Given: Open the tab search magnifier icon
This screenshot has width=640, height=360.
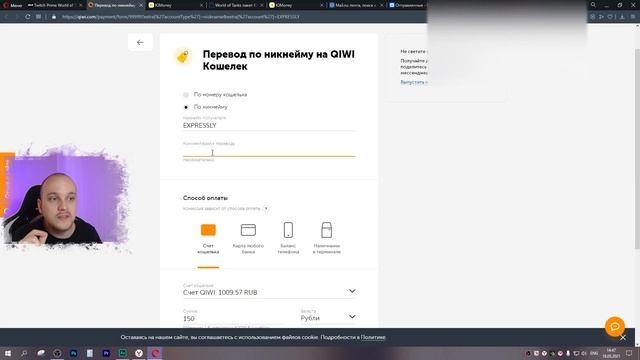Looking at the screenshot, I should 593,5.
